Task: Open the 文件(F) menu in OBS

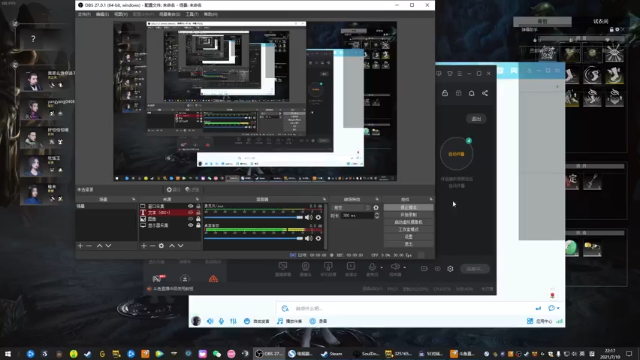Action: 84,14
